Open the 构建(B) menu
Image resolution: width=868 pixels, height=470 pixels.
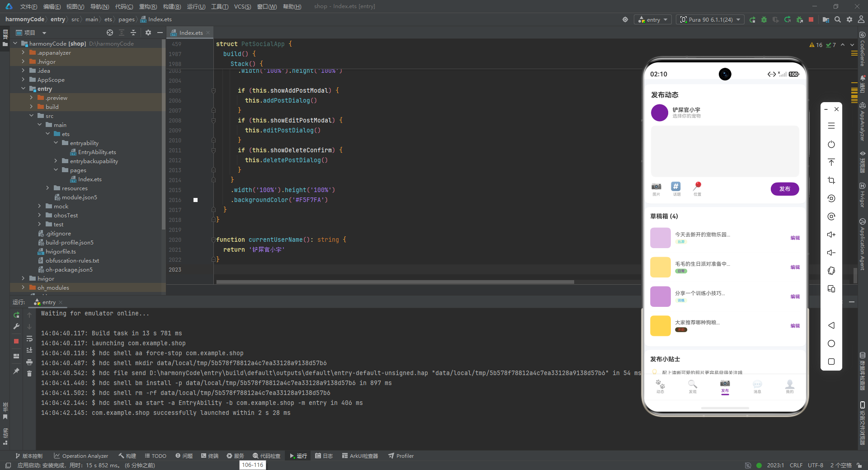pos(172,6)
